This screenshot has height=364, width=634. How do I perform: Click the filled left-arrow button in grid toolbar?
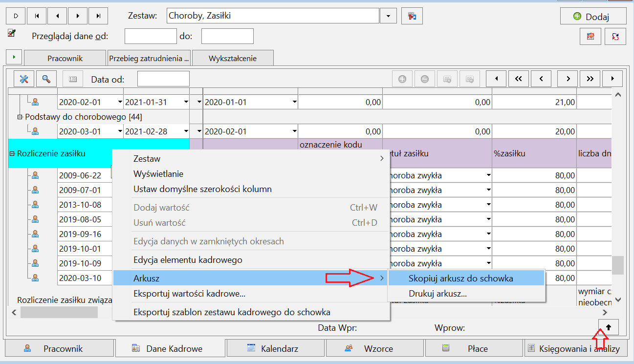496,79
